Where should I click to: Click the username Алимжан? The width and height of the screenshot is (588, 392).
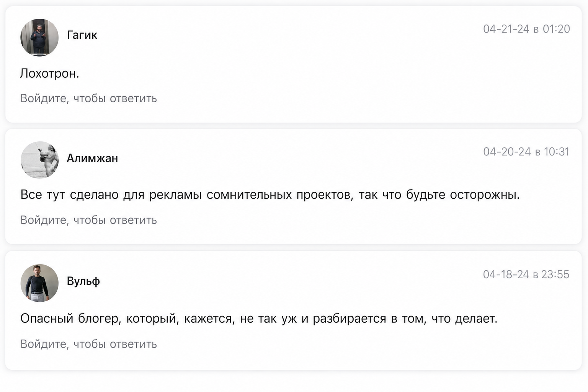pos(92,158)
